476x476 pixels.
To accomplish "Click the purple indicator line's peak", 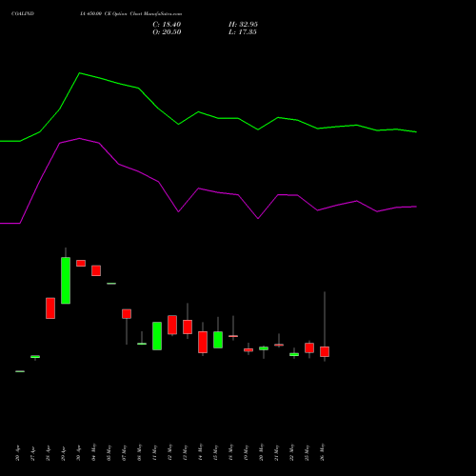I will coord(79,138).
